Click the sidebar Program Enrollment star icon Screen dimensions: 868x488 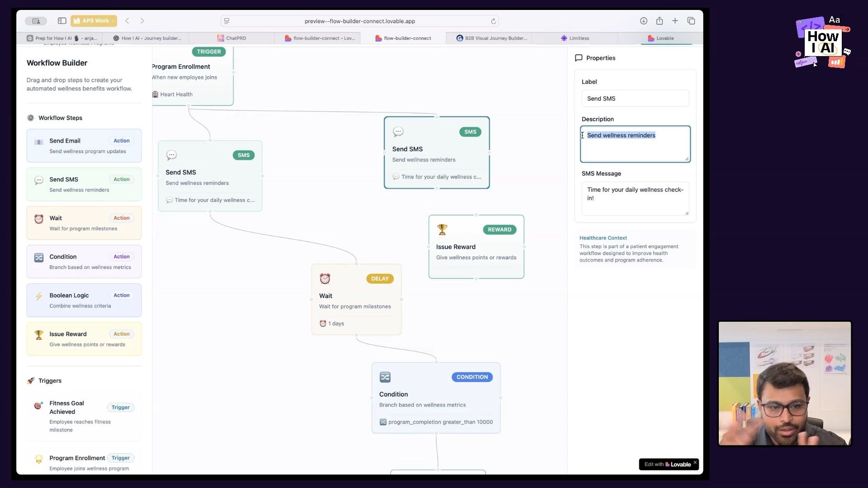point(39,459)
